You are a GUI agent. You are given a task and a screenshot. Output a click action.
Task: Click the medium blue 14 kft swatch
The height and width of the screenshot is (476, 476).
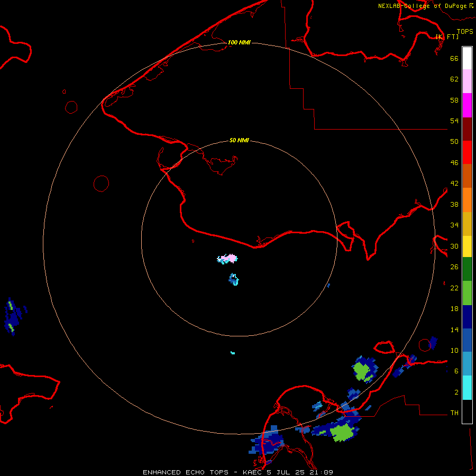(x=467, y=340)
